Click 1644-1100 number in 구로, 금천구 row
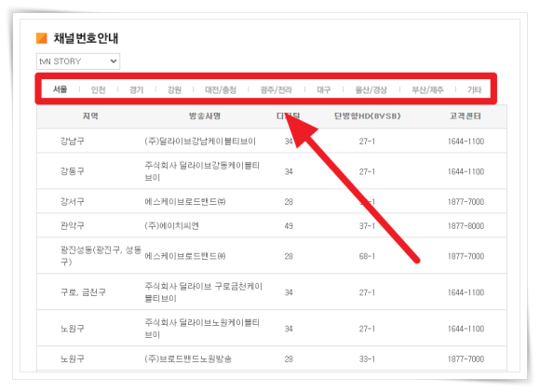This screenshot has width=540, height=392. click(466, 292)
